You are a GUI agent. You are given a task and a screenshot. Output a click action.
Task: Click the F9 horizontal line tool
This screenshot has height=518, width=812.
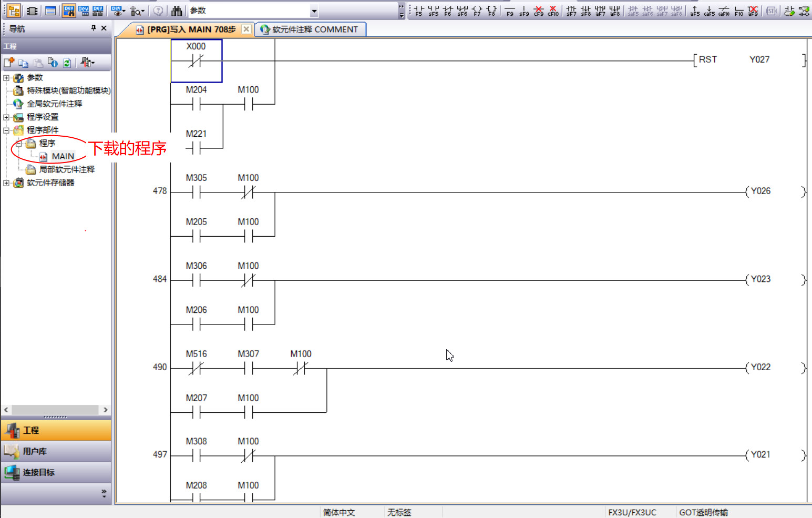(509, 11)
